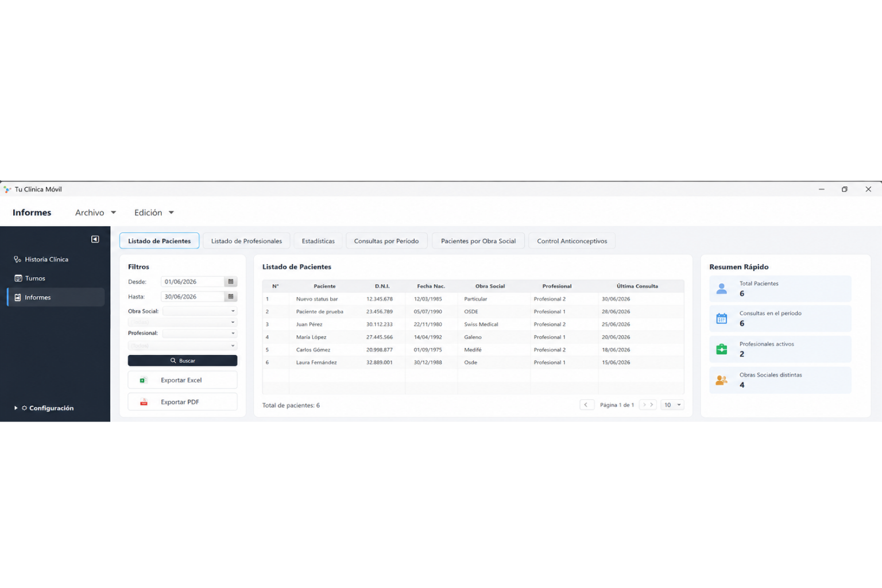Sort by the Paciente column header

[x=324, y=286]
